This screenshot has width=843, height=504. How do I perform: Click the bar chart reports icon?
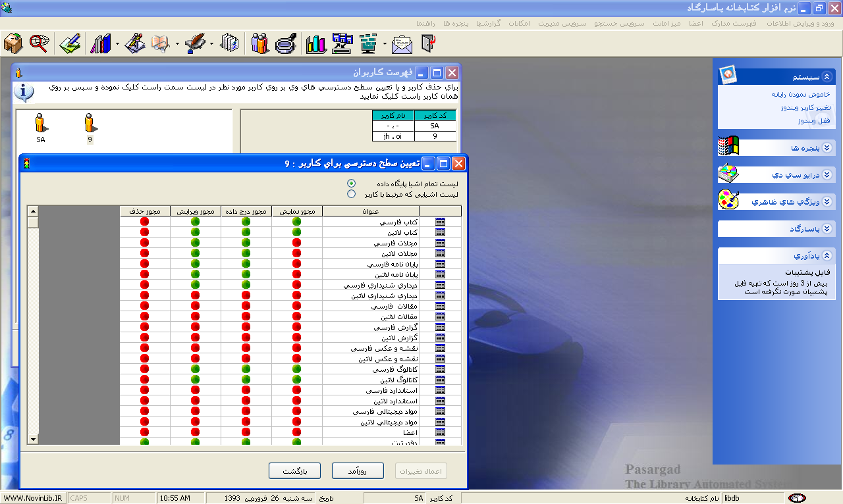pyautogui.click(x=316, y=43)
